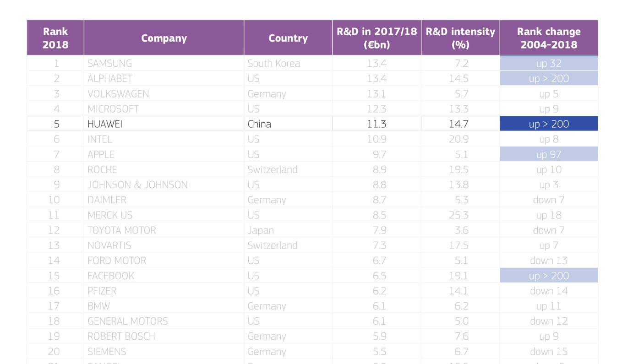This screenshot has height=364, width=622.
Task: Click the China country cell
Action: pyautogui.click(x=288, y=124)
